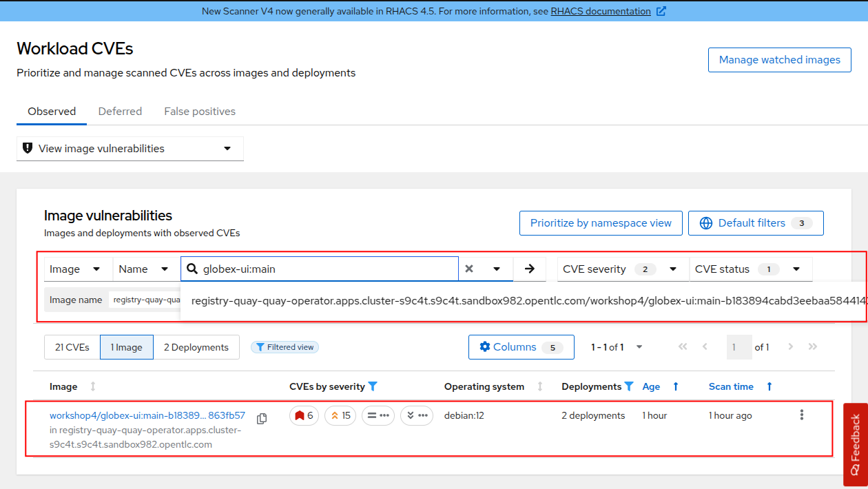
Task: Go to previous page icon
Action: (x=705, y=347)
